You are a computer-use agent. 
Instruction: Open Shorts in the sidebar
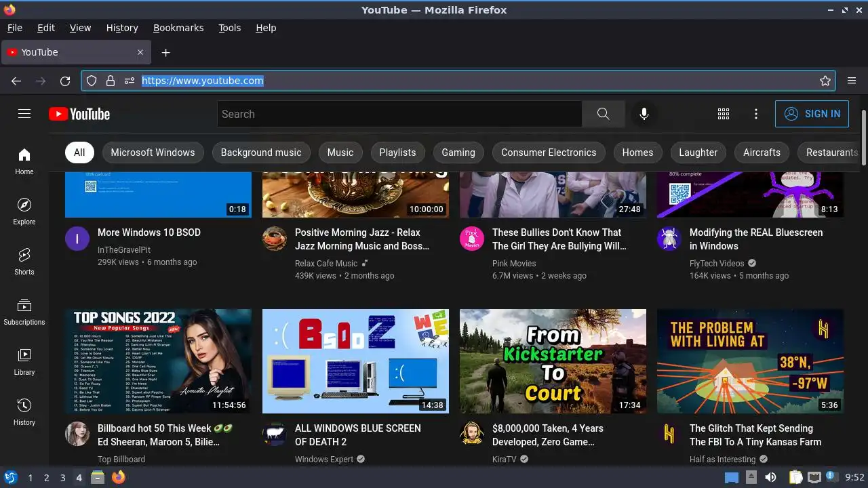point(24,262)
